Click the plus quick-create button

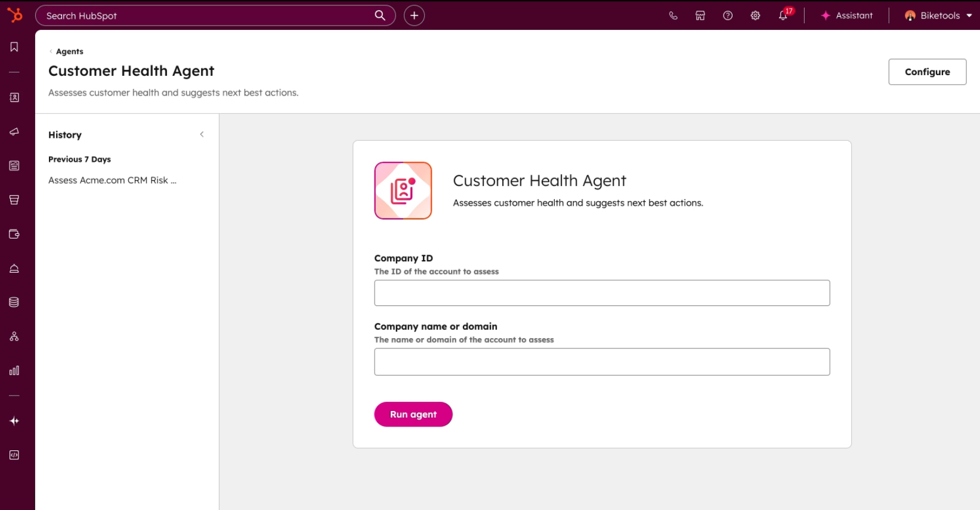(414, 16)
